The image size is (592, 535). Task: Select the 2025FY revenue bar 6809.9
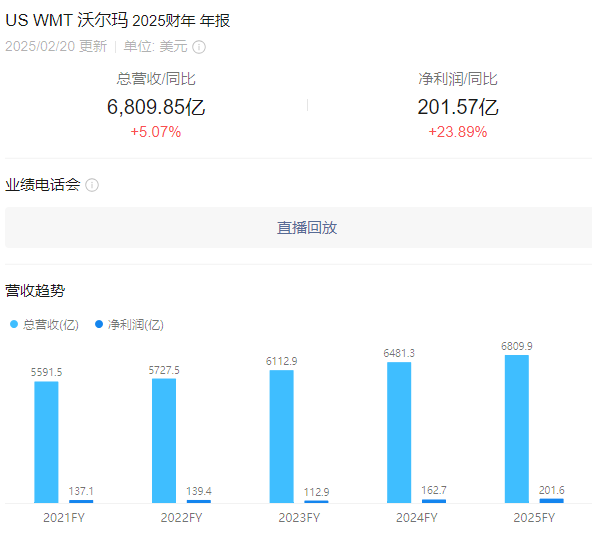[517, 429]
